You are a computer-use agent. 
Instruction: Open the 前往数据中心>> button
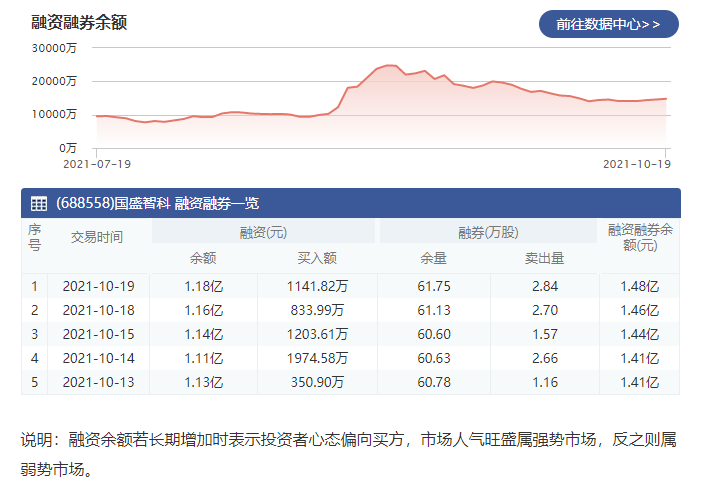608,24
